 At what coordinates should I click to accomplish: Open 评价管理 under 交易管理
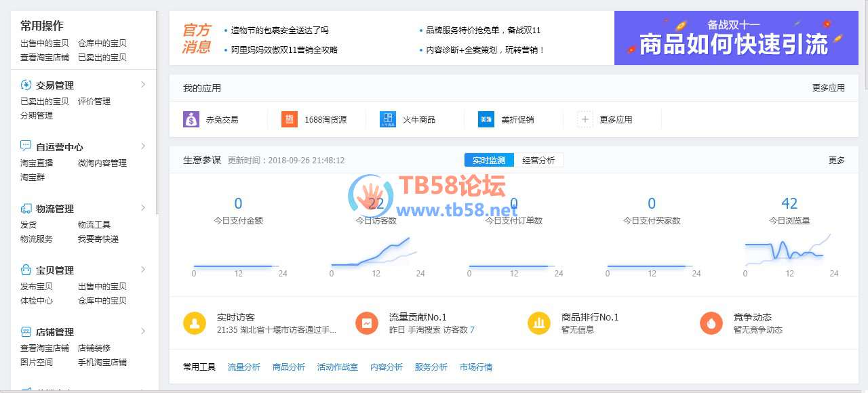pyautogui.click(x=94, y=101)
